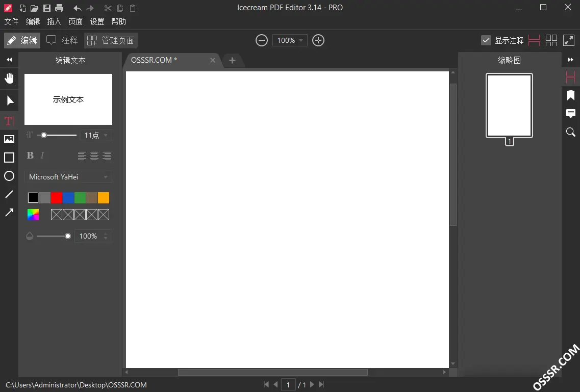
Task: Open font size 11点 dropdown
Action: click(x=96, y=135)
